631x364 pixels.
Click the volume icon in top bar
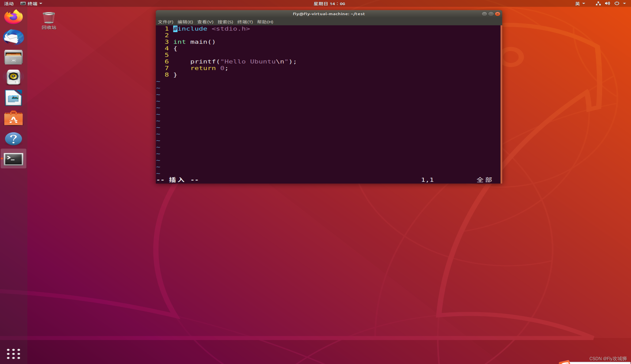pyautogui.click(x=607, y=3)
